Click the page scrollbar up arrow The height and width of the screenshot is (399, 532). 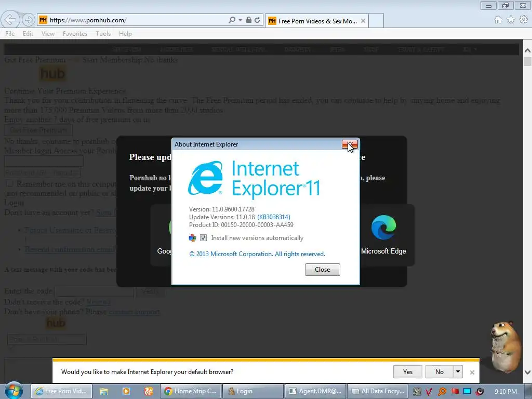click(x=527, y=51)
